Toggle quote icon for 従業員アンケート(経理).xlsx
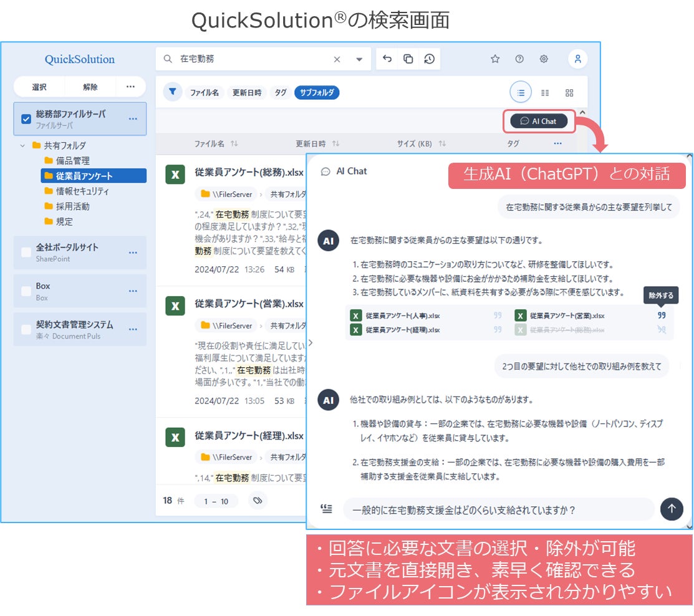 click(498, 330)
